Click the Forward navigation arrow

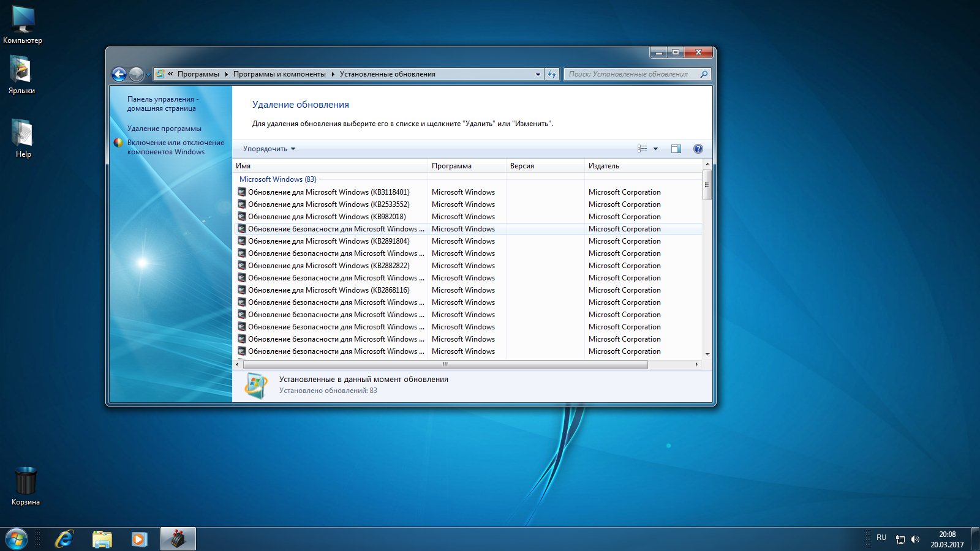[136, 74]
